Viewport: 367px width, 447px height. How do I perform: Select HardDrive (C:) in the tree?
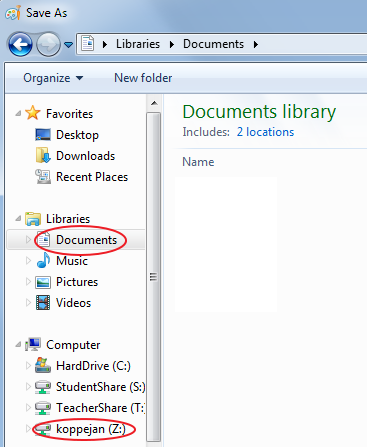click(93, 366)
